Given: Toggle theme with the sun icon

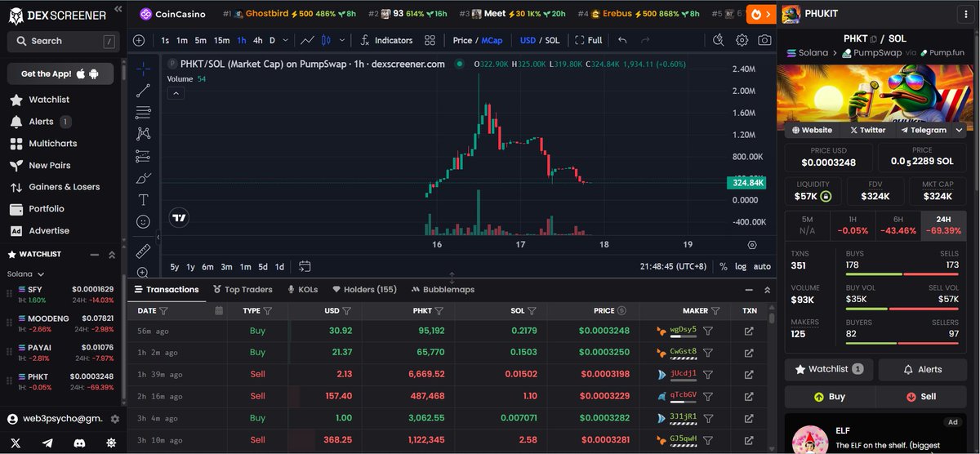Looking at the screenshot, I should coord(110,442).
